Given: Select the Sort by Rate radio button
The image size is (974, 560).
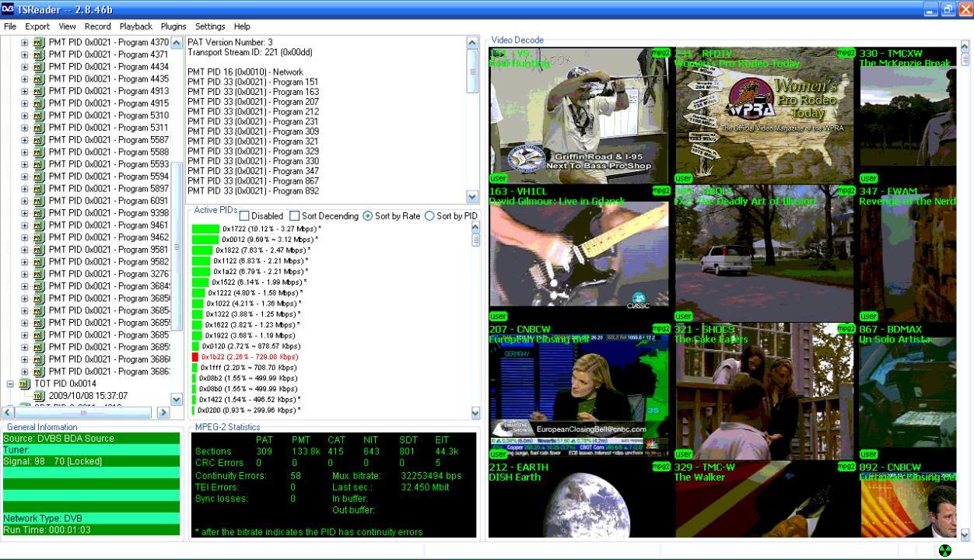Looking at the screenshot, I should tap(368, 215).
